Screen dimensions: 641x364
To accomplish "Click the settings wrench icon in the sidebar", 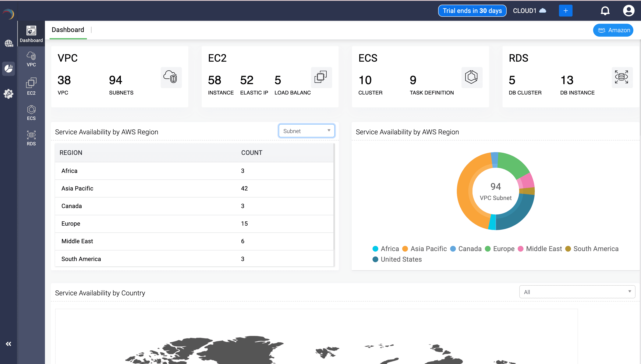I will click(8, 94).
